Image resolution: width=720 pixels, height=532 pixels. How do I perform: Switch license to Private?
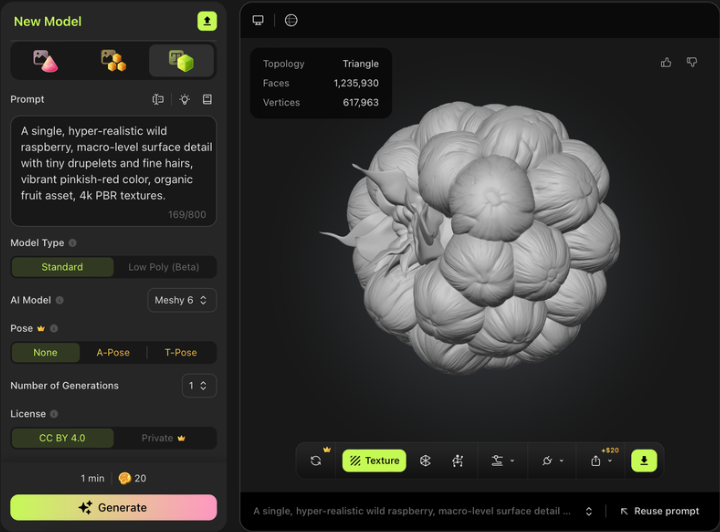tap(164, 438)
